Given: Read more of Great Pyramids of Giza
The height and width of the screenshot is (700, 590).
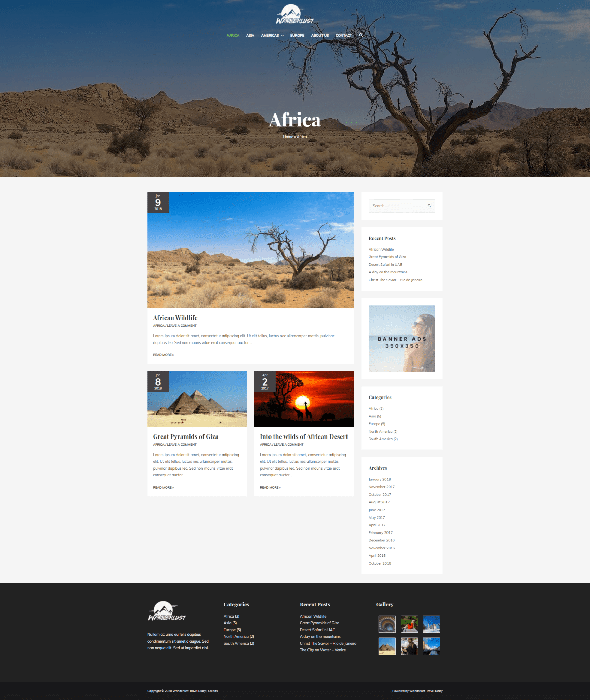Looking at the screenshot, I should tap(163, 487).
